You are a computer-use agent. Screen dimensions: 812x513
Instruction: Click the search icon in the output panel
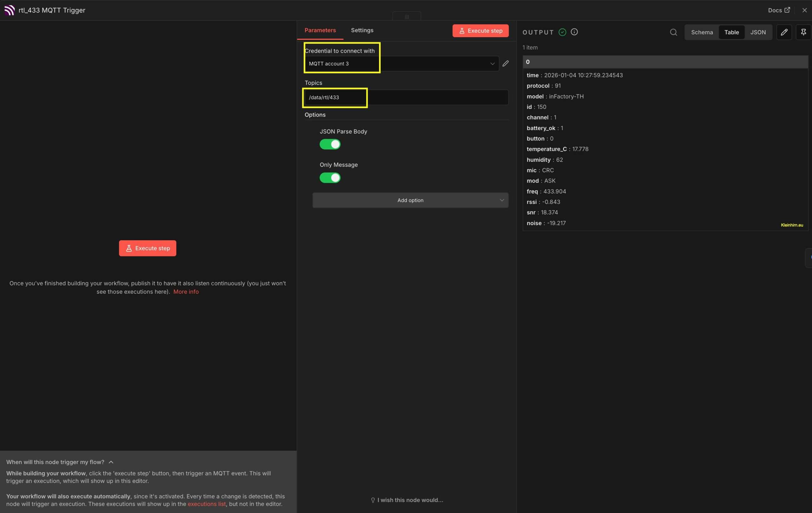coord(673,32)
